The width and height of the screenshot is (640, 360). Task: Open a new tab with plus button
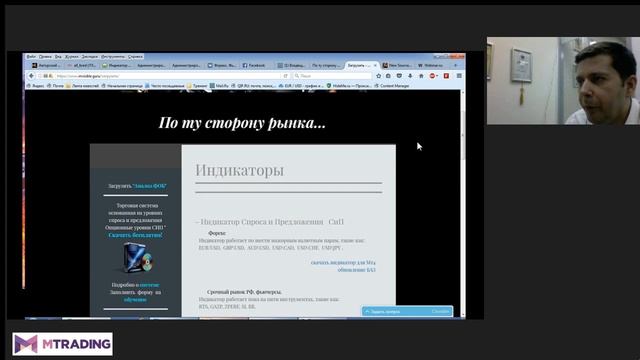click(456, 65)
